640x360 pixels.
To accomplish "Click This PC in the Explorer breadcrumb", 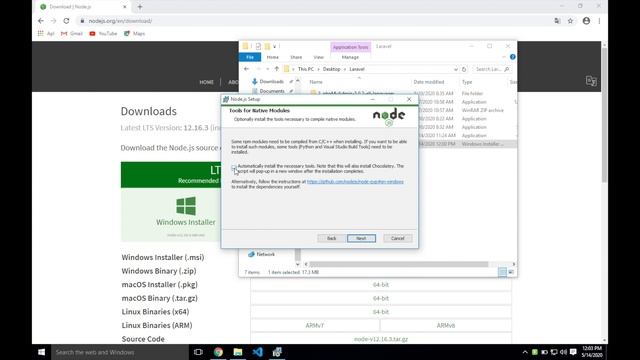I will [306, 69].
